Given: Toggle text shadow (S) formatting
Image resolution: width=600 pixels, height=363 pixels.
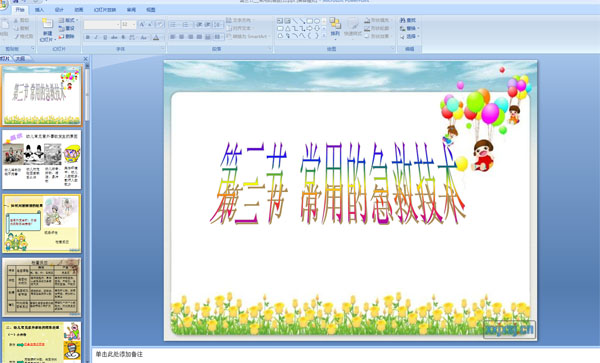Looking at the screenshot, I should click(x=123, y=37).
